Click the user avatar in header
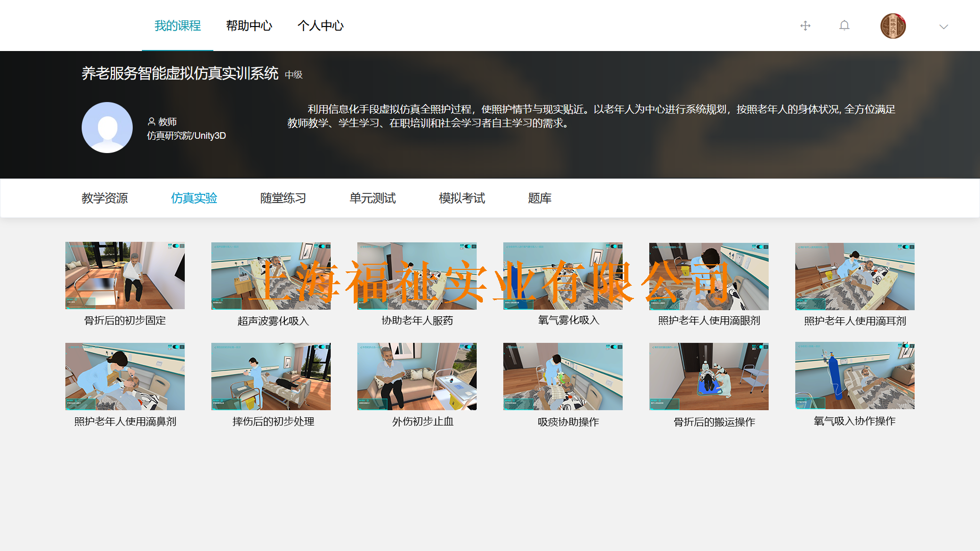 [x=893, y=26]
